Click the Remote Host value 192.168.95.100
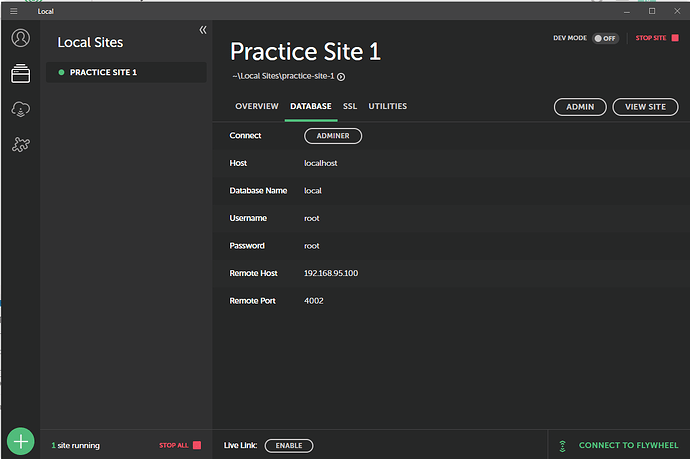Image resolution: width=690 pixels, height=459 pixels. [x=331, y=273]
